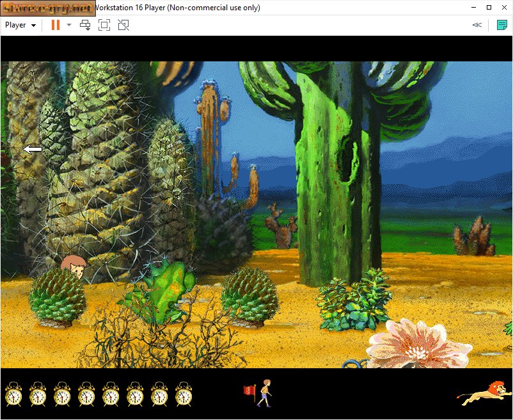Click the sixth alarm clock
Screen dimensions: 513x420
tap(135, 394)
